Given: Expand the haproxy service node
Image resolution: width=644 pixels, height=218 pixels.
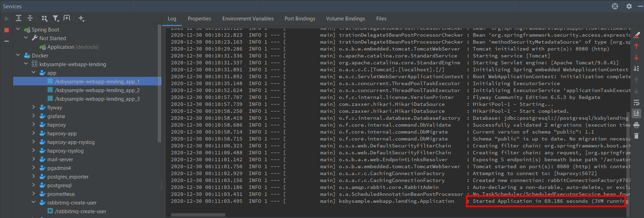Looking at the screenshot, I should 34,125.
